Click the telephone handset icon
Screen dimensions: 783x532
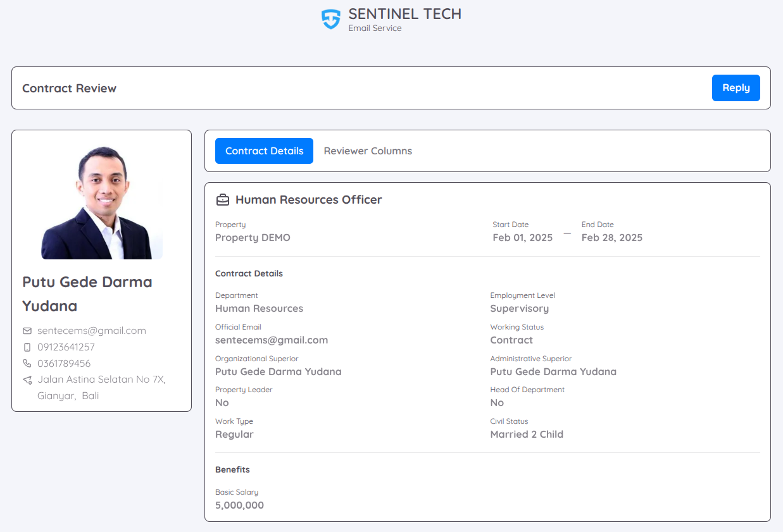[x=27, y=364]
